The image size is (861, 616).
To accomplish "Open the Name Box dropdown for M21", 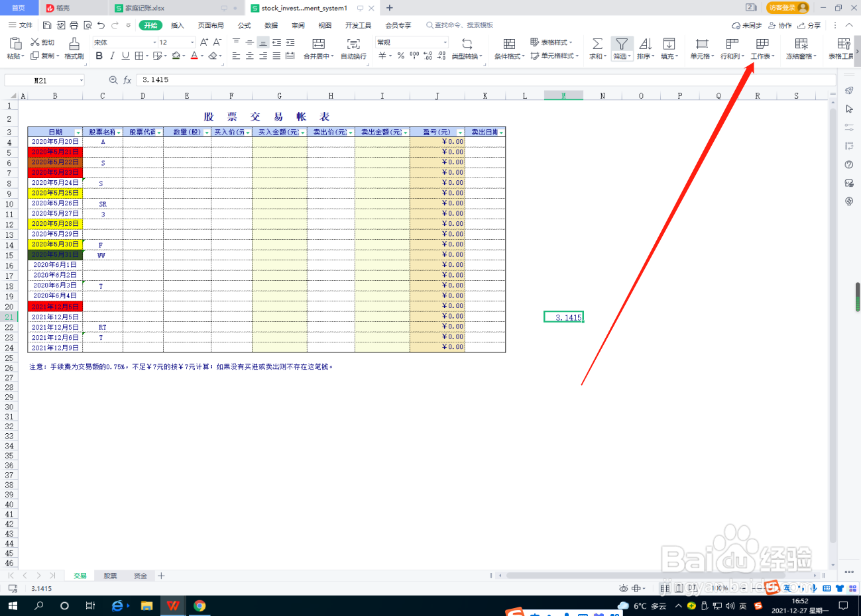I will [82, 80].
